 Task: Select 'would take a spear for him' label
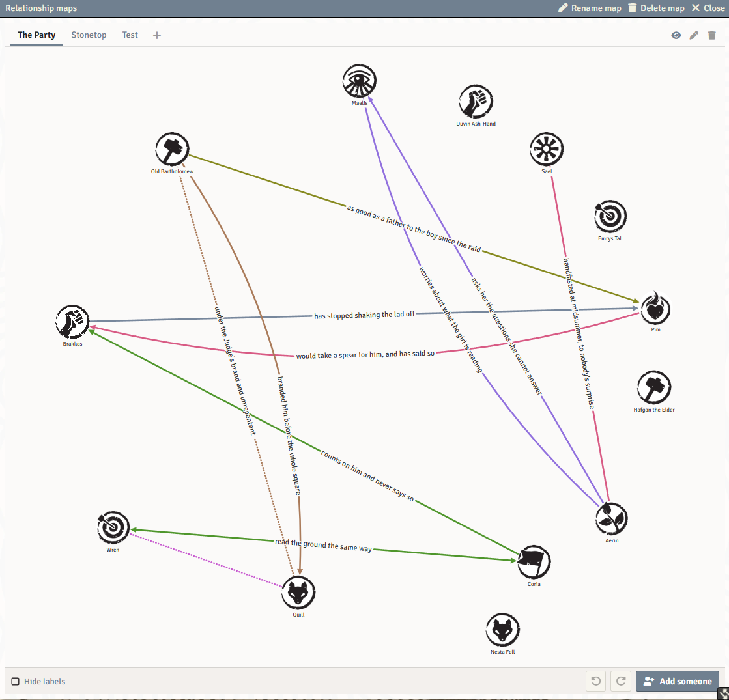point(365,355)
